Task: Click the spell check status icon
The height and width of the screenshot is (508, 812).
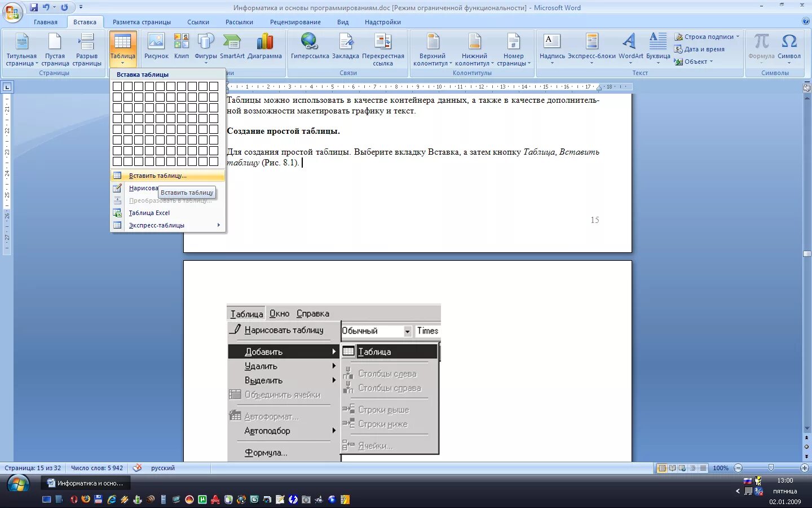Action: 137,468
